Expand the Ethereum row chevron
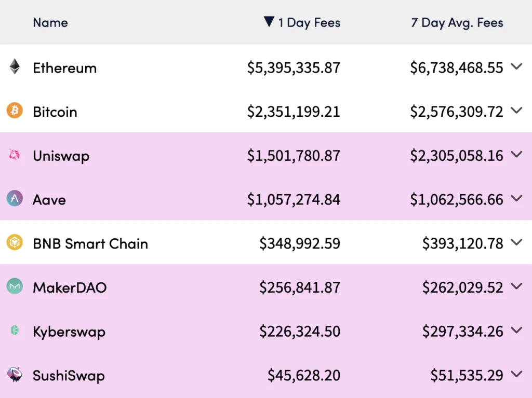Image resolution: width=532 pixels, height=398 pixels. pyautogui.click(x=516, y=66)
